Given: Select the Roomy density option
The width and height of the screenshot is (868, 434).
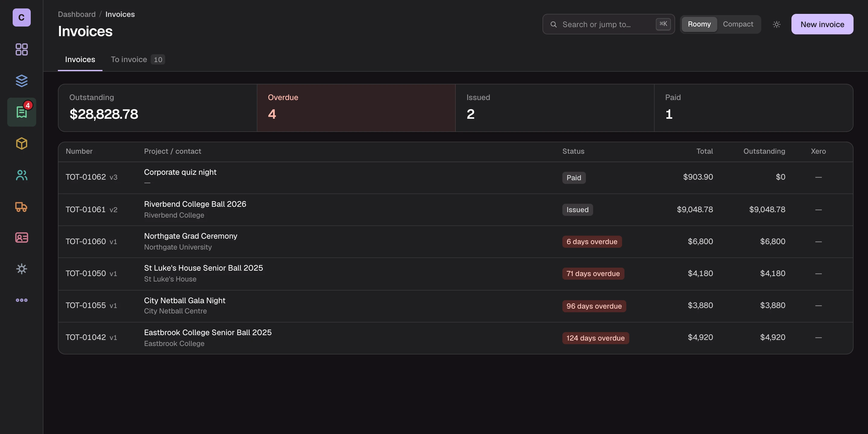Looking at the screenshot, I should 699,24.
